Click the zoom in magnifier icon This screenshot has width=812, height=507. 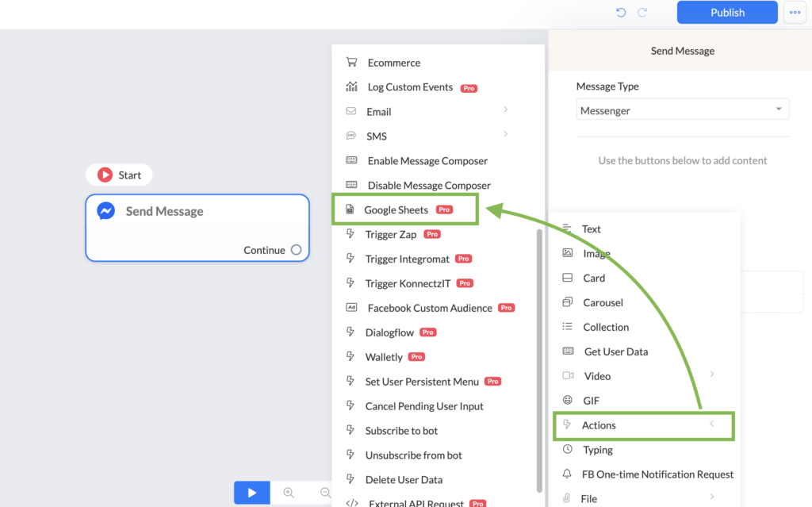pos(289,493)
